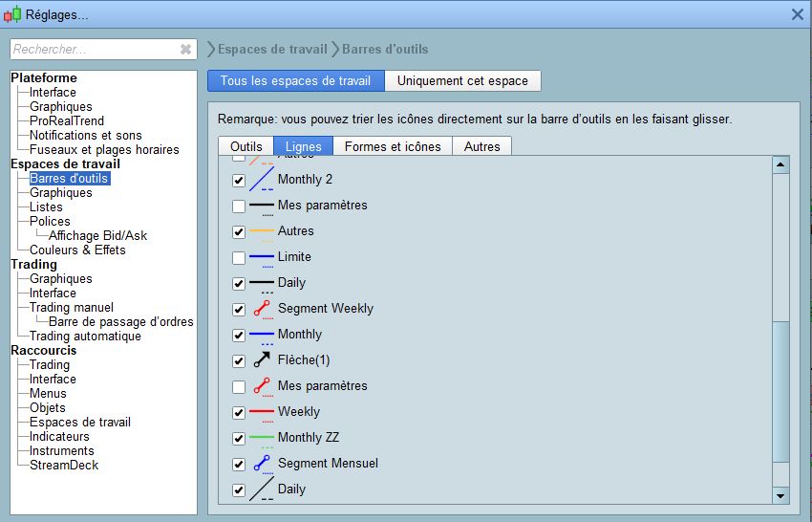
Task: Open the Couleurs & Effets settings
Action: (x=77, y=250)
